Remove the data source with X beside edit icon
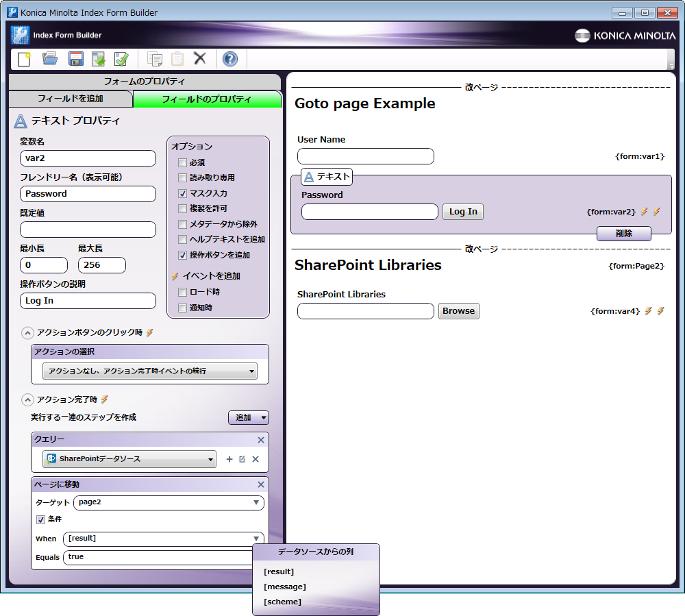The height and width of the screenshot is (616, 685). 256,459
